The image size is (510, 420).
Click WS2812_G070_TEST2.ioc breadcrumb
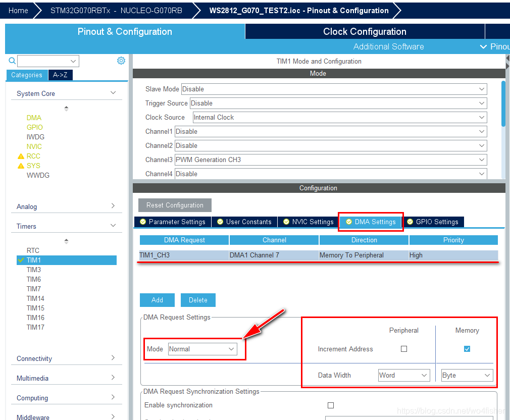(x=299, y=11)
